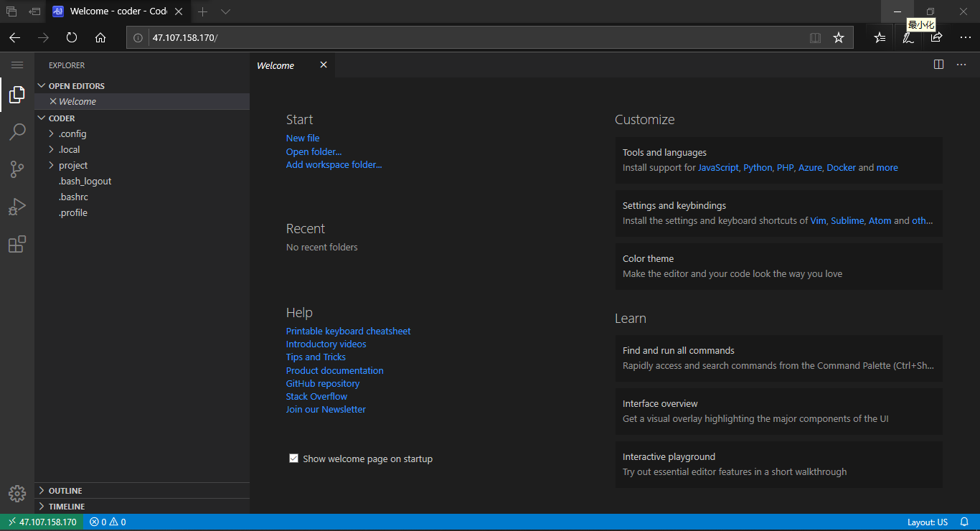Screen dimensions: 980x531
Task: Select the Welcome browser tab
Action: pos(119,11)
